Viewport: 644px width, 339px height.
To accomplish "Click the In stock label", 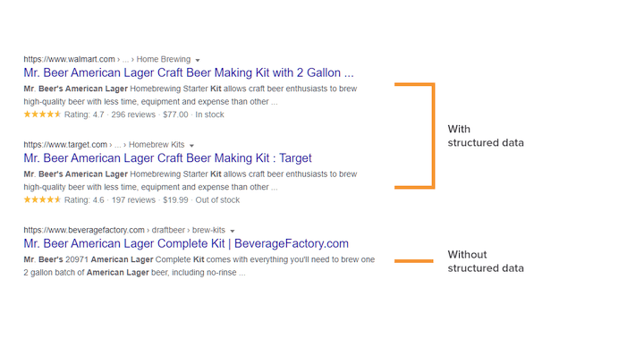I will 209,114.
